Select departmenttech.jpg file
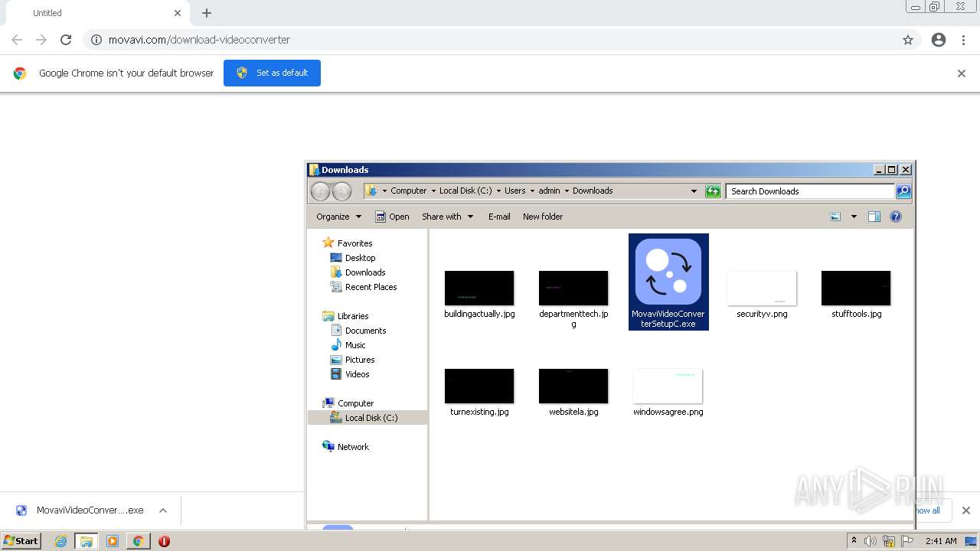Screen dimensions: 980x551 573,298
